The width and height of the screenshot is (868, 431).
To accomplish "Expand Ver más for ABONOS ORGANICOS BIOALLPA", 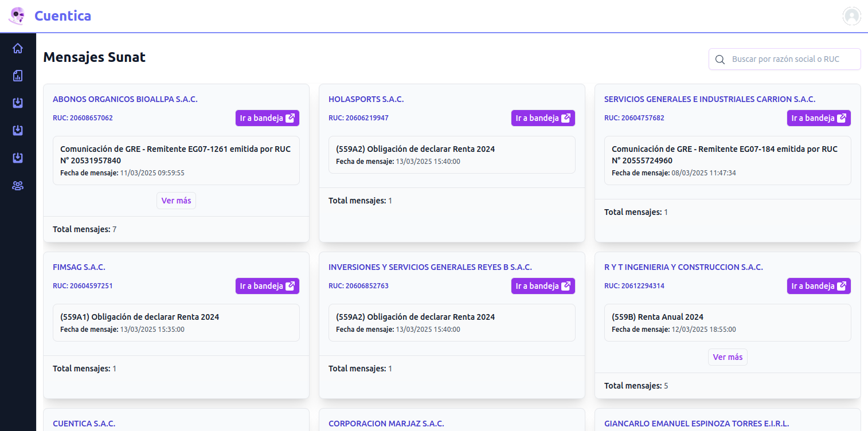I will click(x=176, y=201).
